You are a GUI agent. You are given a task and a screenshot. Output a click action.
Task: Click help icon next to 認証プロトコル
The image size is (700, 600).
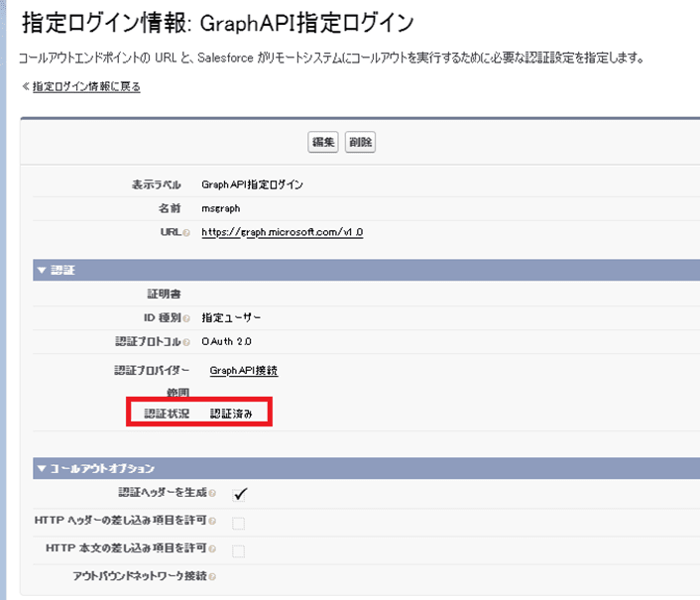pyautogui.click(x=186, y=342)
